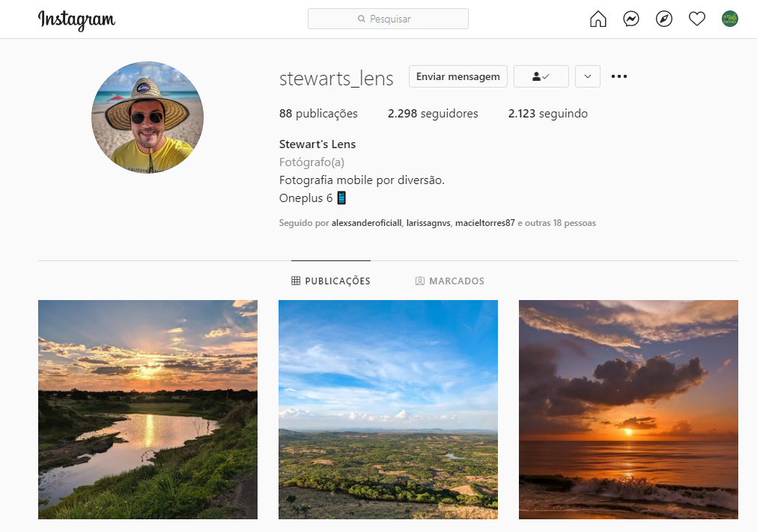
Task: Open the ocean sunset waves photo post
Action: tap(628, 409)
